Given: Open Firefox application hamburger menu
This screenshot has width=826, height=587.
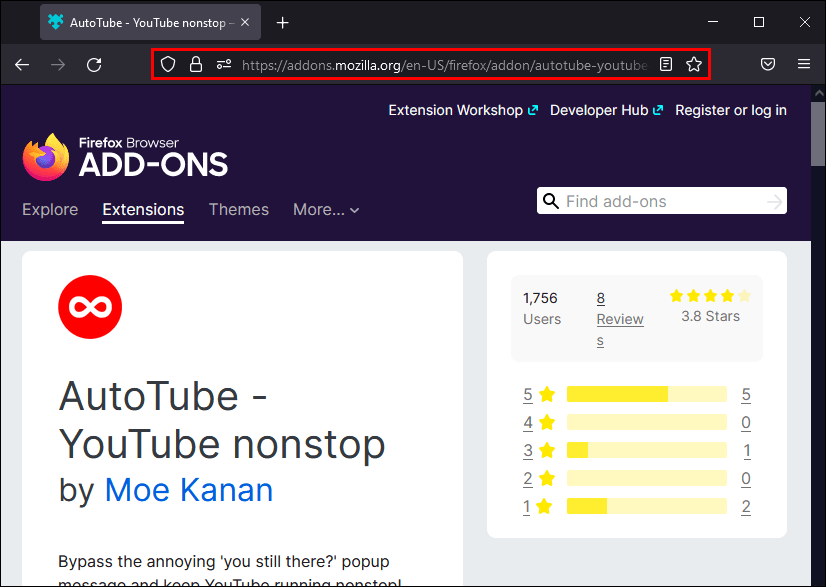Looking at the screenshot, I should click(x=804, y=64).
